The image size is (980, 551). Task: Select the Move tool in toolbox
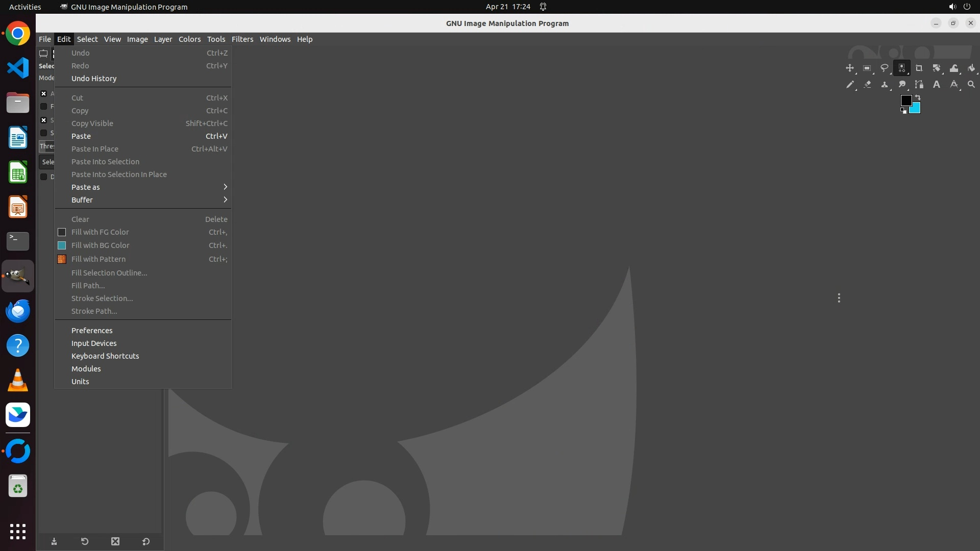tap(849, 68)
